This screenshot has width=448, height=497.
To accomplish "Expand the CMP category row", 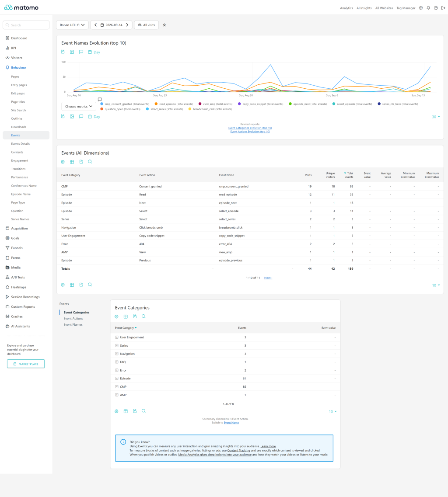I will 117,387.
